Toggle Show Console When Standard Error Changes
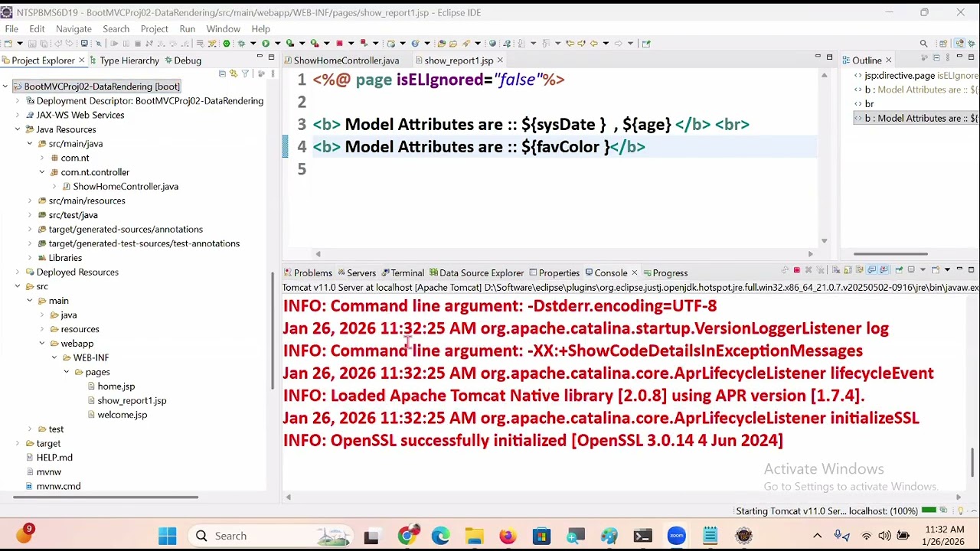The width and height of the screenshot is (980, 551). 884,270
